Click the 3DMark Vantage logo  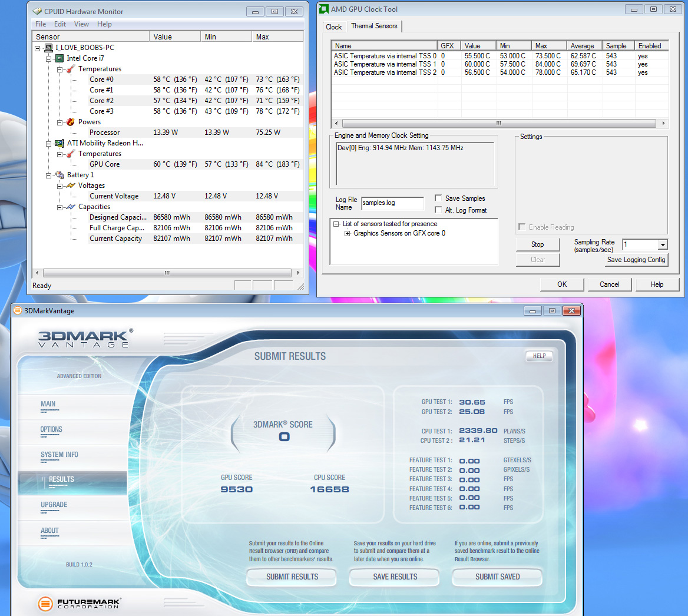point(85,338)
